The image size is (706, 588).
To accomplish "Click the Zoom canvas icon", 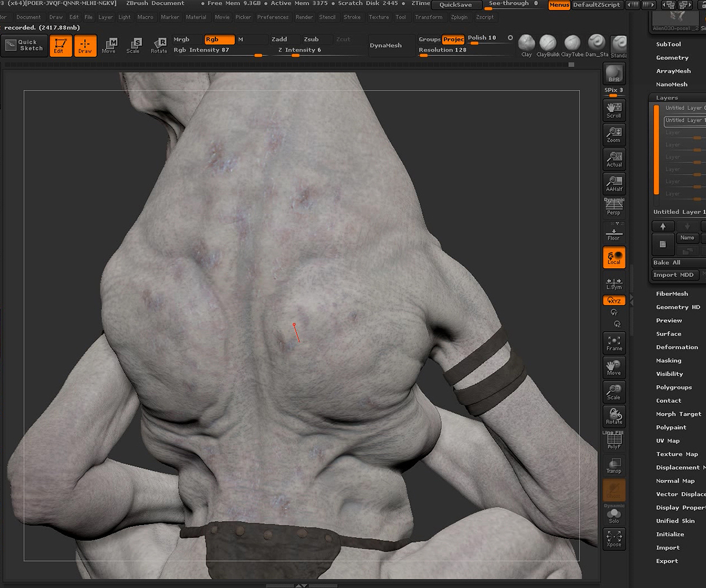I will (x=614, y=134).
